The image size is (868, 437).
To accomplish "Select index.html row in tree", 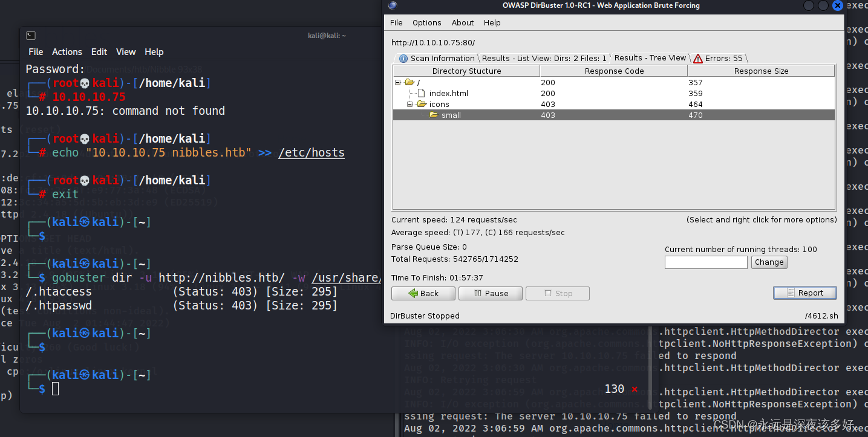I will pyautogui.click(x=614, y=93).
